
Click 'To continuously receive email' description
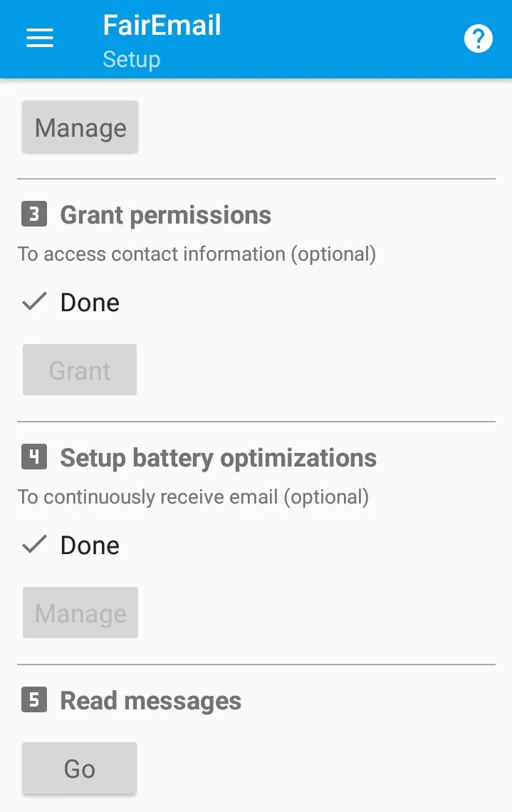(x=193, y=497)
